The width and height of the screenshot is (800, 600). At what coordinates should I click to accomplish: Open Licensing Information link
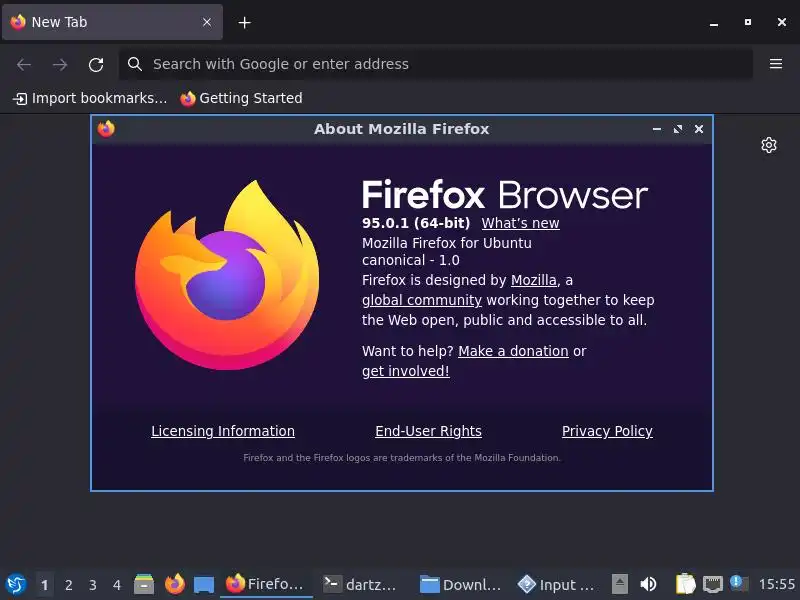(x=223, y=431)
